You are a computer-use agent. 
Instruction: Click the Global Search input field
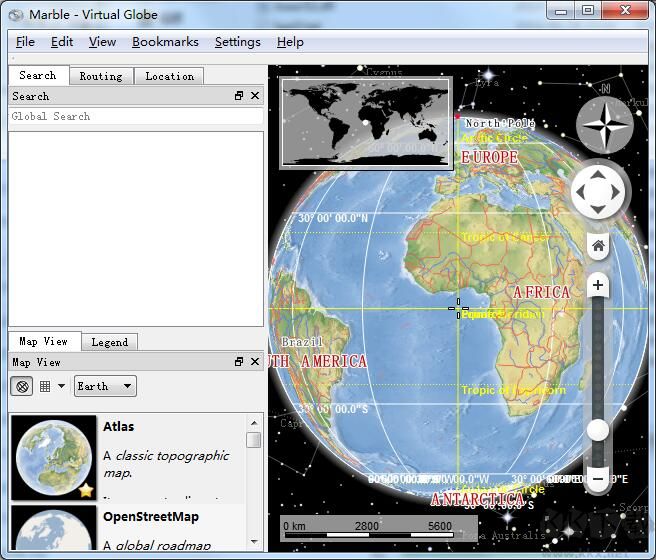tap(136, 117)
